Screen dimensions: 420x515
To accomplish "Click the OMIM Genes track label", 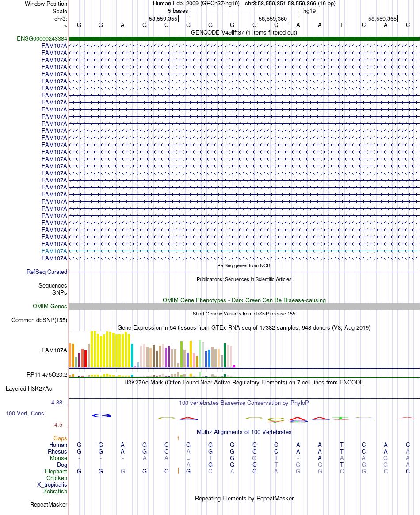I will [50, 306].
